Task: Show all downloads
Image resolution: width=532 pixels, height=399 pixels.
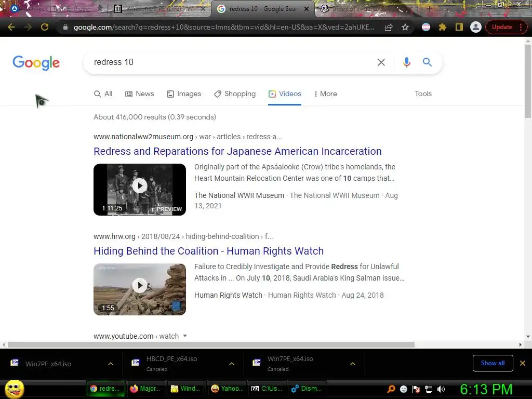Action: (493, 363)
